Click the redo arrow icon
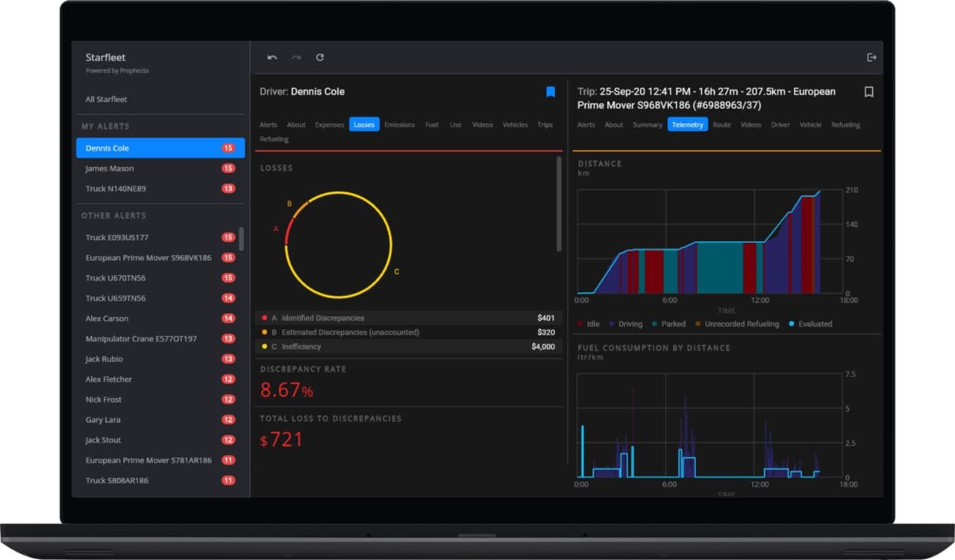The width and height of the screenshot is (955, 560). (x=296, y=57)
